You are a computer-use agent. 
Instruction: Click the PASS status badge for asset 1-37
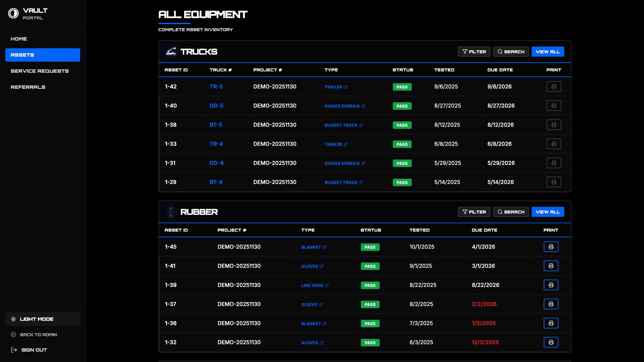coord(370,304)
